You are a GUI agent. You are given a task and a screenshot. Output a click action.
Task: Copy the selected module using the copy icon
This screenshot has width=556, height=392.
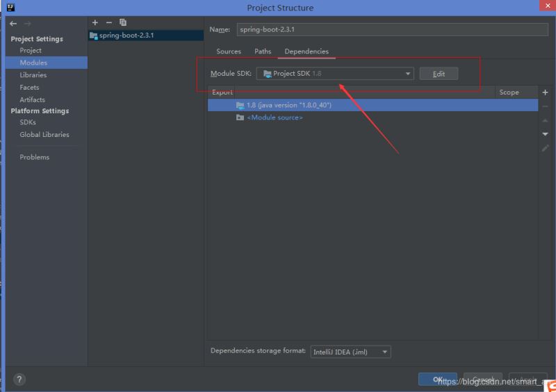(x=123, y=22)
